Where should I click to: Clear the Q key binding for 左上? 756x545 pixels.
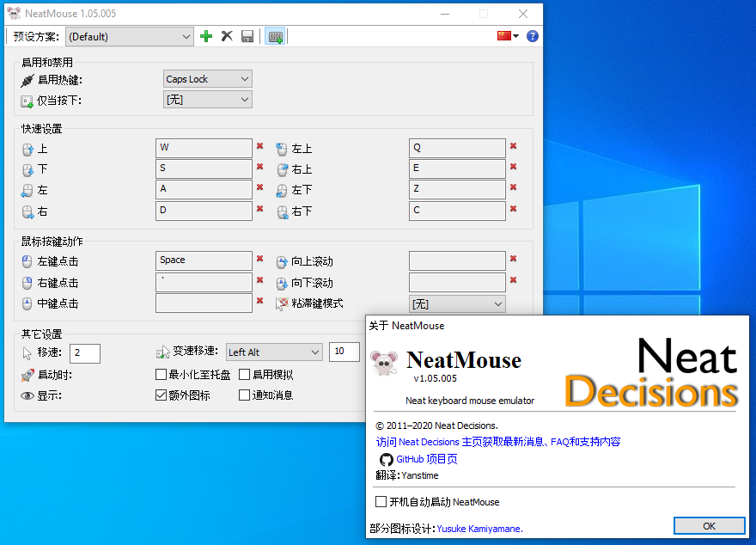click(513, 146)
